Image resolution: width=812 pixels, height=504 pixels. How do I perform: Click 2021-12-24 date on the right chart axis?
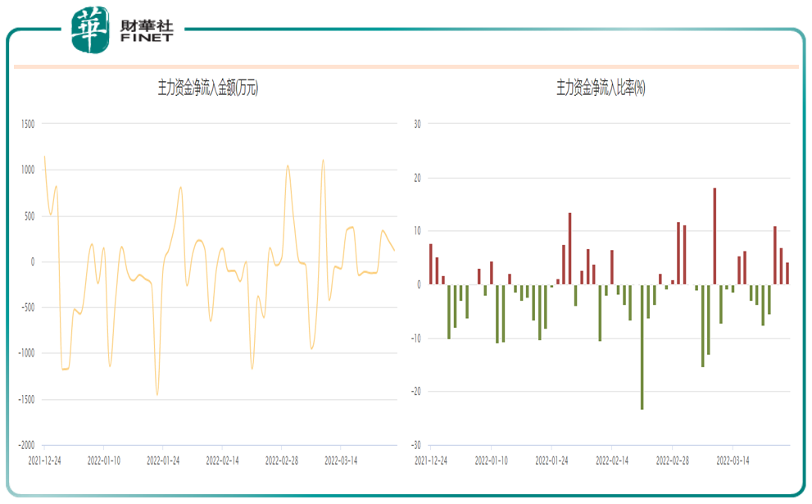pos(431,461)
